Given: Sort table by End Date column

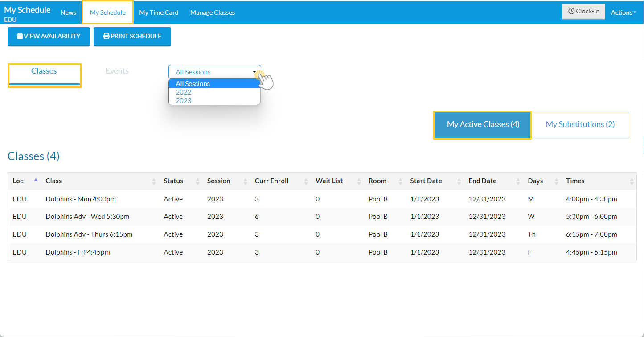Looking at the screenshot, I should click(493, 181).
